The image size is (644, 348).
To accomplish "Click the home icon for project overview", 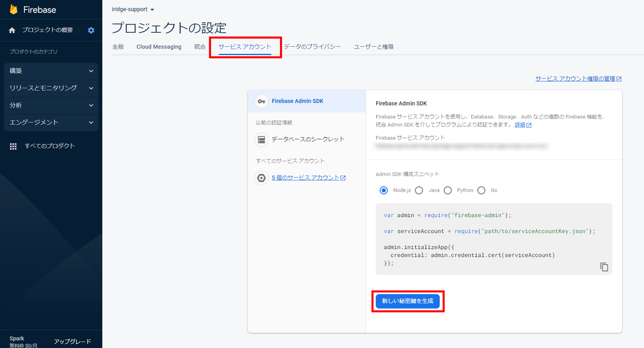I will (12, 30).
